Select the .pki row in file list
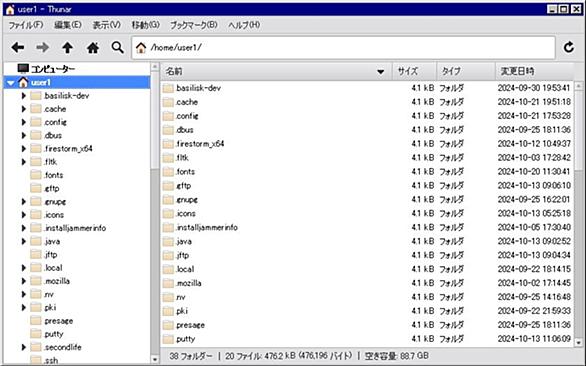Viewport: 586px width, 366px height. (367, 311)
